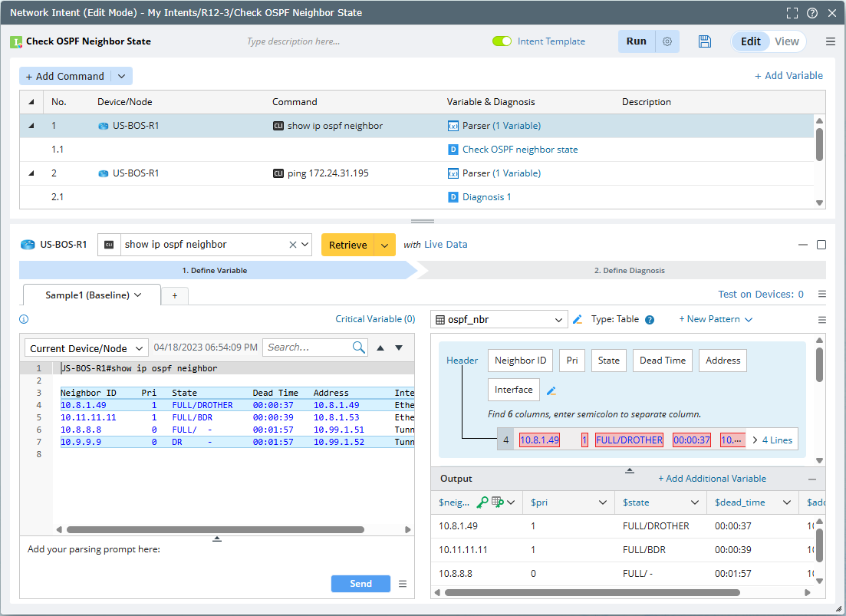Open the Retrieve dropdown arrow

(x=384, y=245)
